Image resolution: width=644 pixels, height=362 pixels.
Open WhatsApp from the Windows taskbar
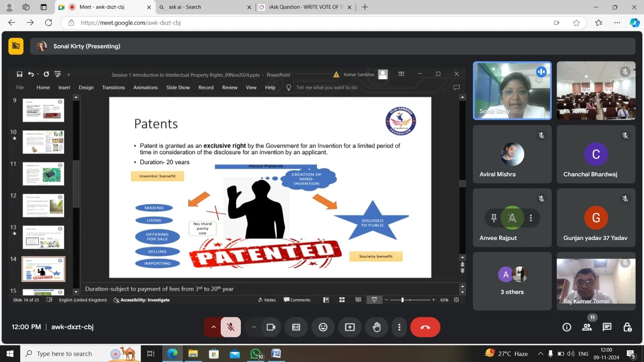tap(256, 354)
